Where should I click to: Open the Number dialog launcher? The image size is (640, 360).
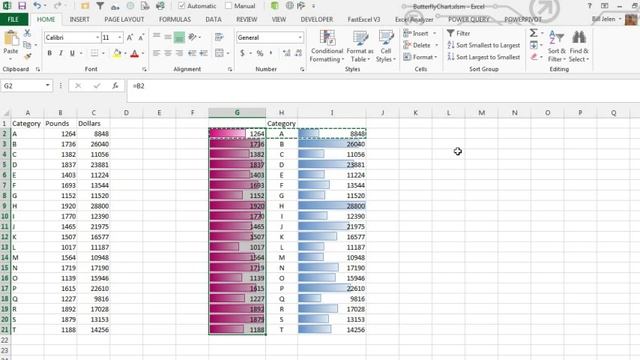click(x=302, y=69)
